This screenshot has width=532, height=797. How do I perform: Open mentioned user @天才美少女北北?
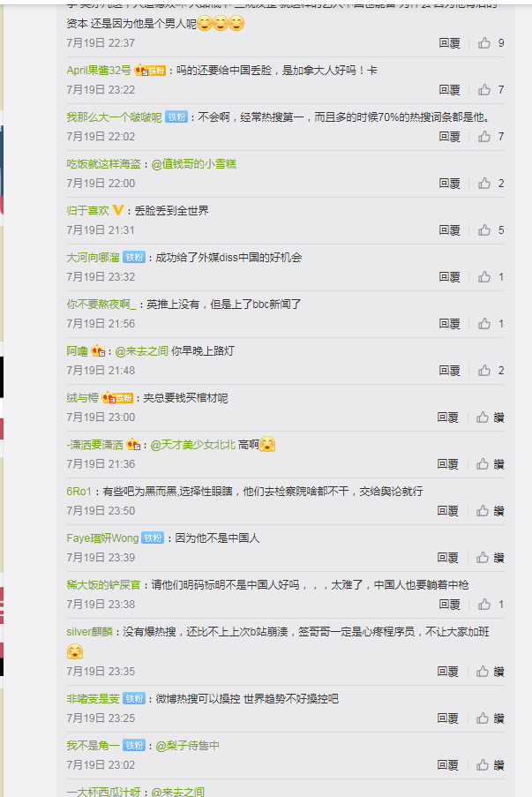[192, 445]
